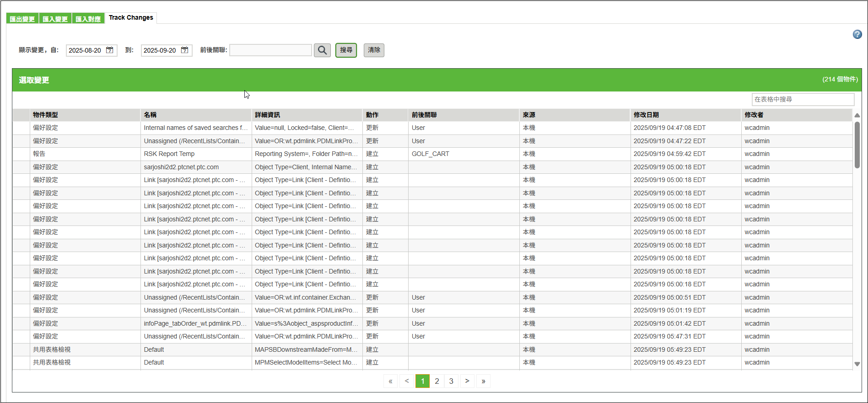The image size is (868, 403).
Task: Open the help question mark icon
Action: point(857,34)
